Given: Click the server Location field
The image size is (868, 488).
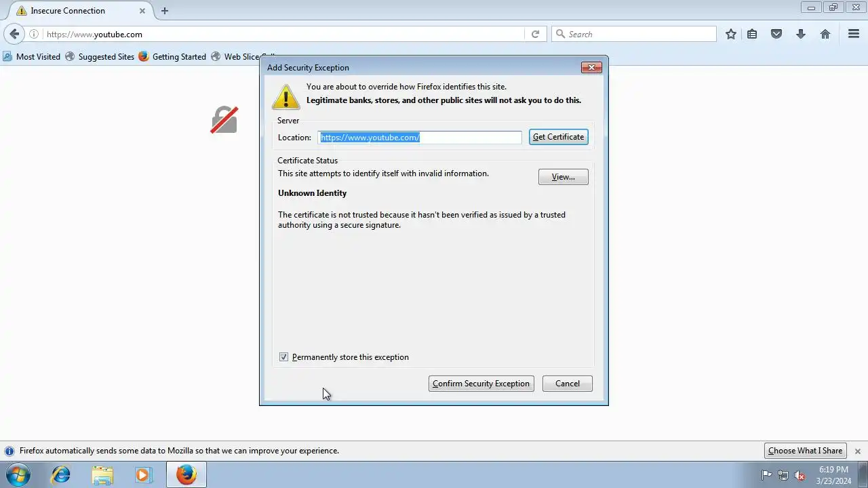Looking at the screenshot, I should coord(420,138).
